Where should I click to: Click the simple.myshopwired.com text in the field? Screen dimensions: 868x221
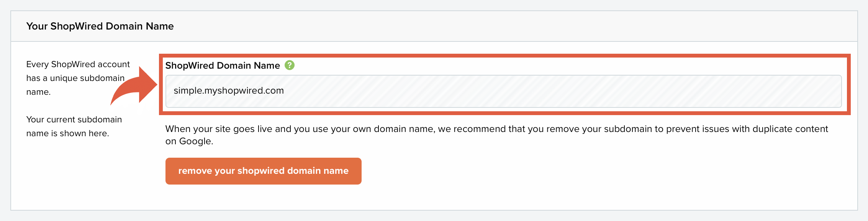[x=229, y=91]
